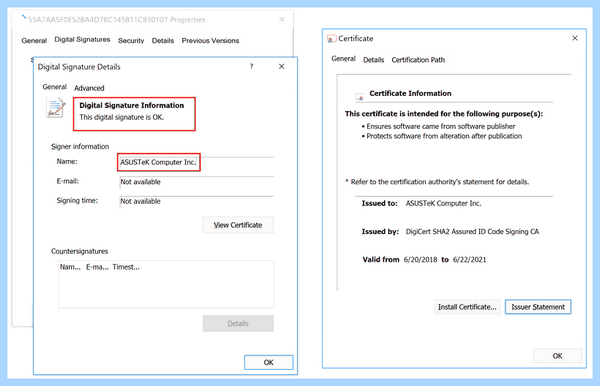
Task: Click the Certificate Information badge icon
Action: pyautogui.click(x=359, y=96)
